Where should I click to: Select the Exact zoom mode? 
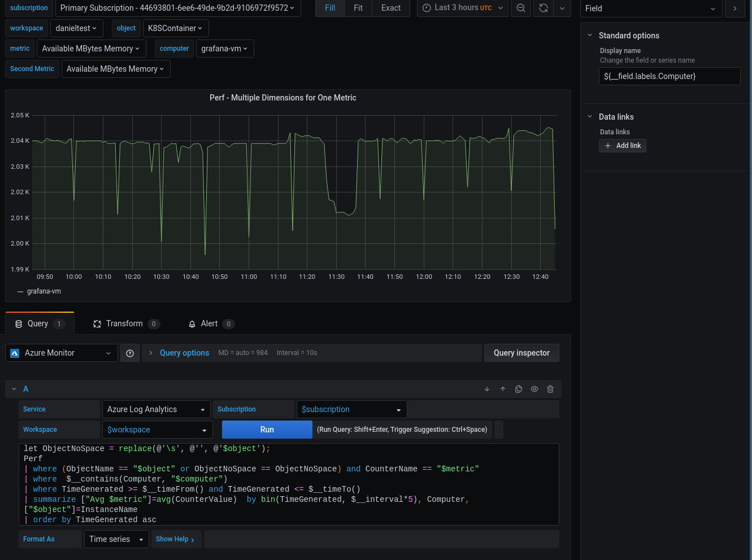[x=390, y=8]
